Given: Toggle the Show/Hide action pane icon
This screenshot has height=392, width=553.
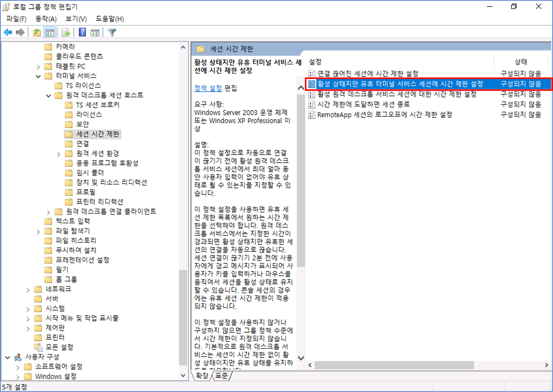Looking at the screenshot, I should [95, 32].
